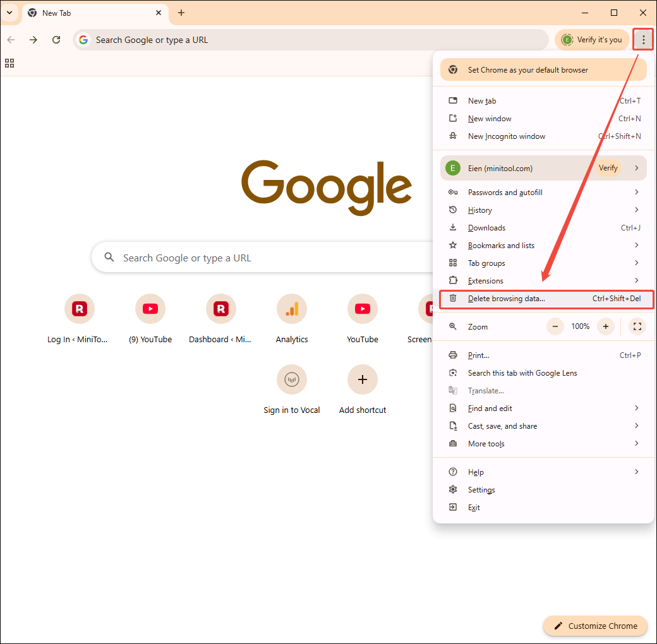This screenshot has height=644, width=657.
Task: Open the History menu entry
Action: click(x=479, y=210)
